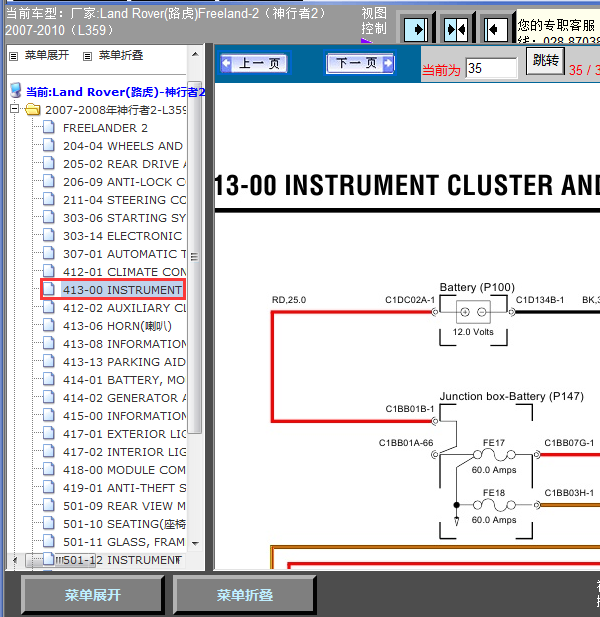Open 414-02 GENERATOR entry
Viewport: 600px width, 617px height.
(124, 398)
